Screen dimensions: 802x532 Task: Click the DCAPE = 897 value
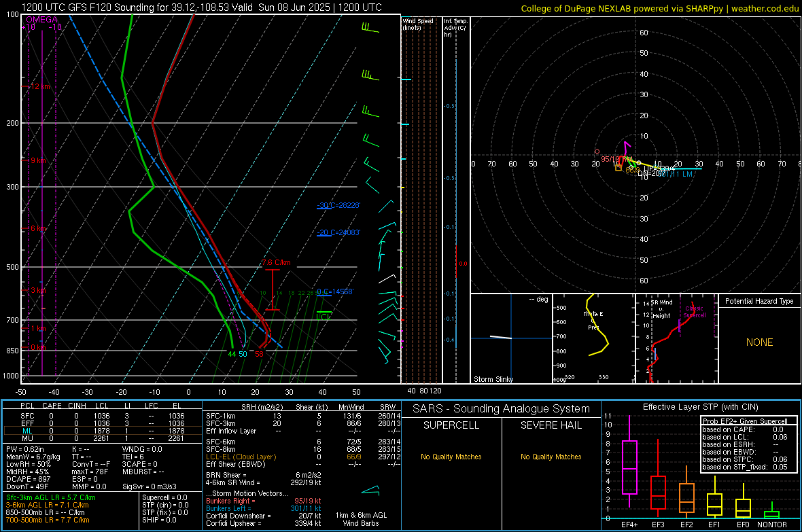[28, 479]
